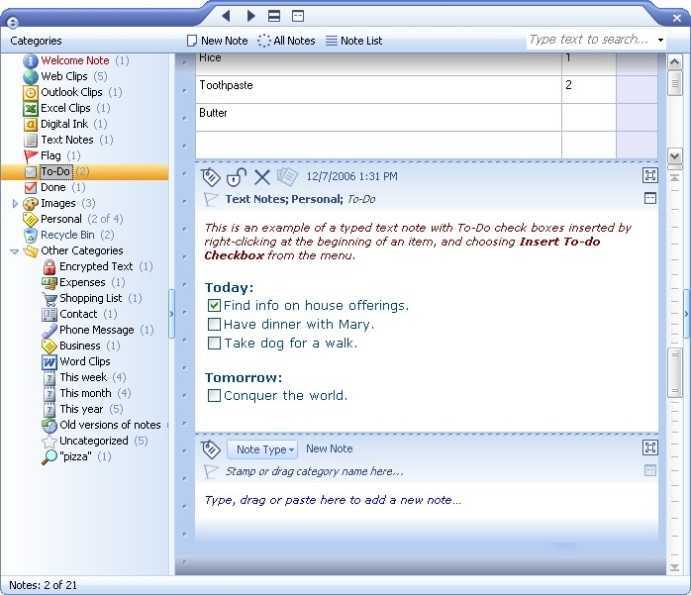Image resolution: width=691 pixels, height=595 pixels.
Task: Check Have dinner with Mary box
Action: click(x=214, y=324)
